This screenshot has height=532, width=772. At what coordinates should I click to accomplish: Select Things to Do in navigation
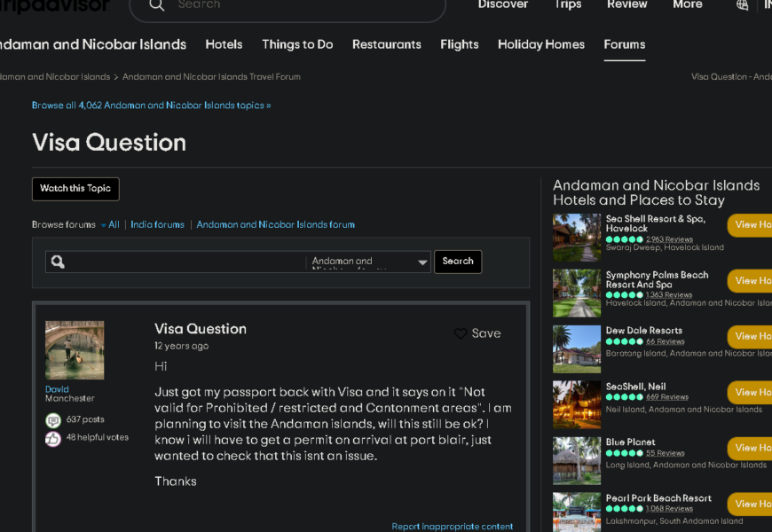click(x=297, y=44)
